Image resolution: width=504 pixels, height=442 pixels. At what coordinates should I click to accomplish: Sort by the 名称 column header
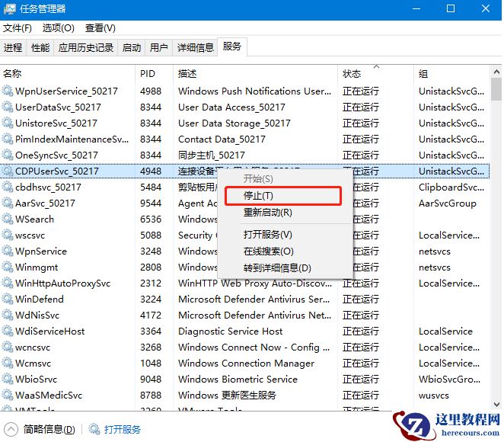pyautogui.click(x=68, y=74)
